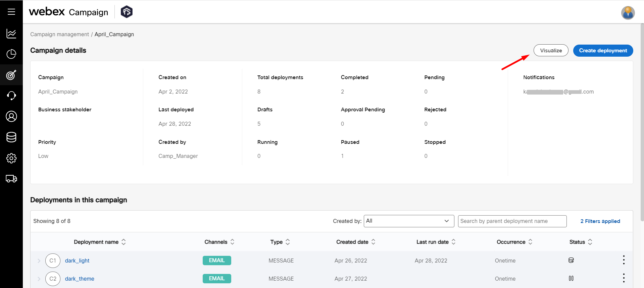Image resolution: width=644 pixels, height=288 pixels.
Task: Click the page vertical scrollbar
Action: click(642, 122)
